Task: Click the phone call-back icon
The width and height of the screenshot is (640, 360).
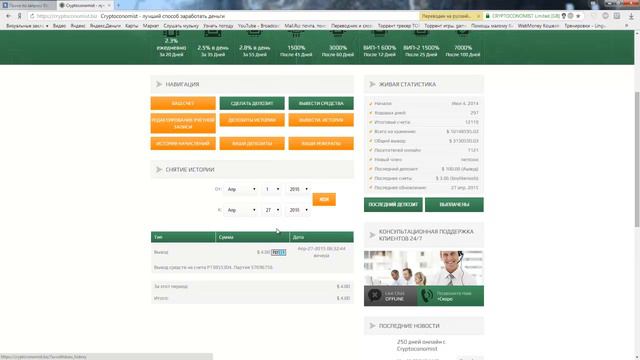Action: click(427, 295)
